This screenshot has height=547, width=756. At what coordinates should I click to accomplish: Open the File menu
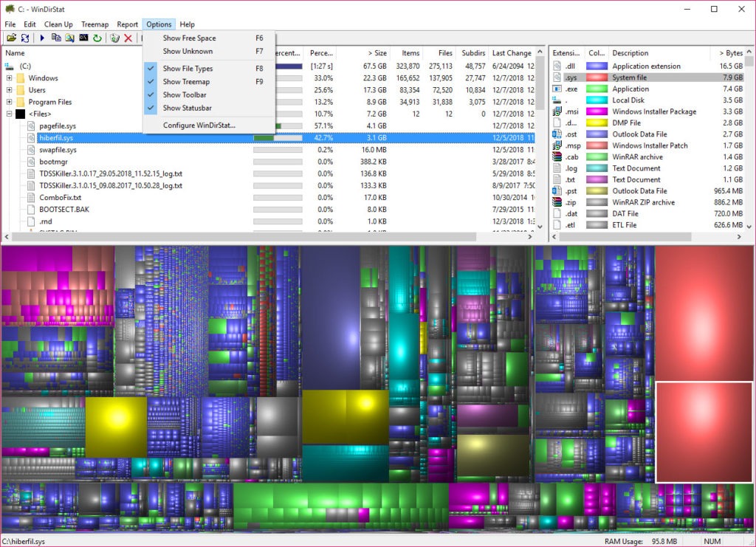tap(10, 24)
